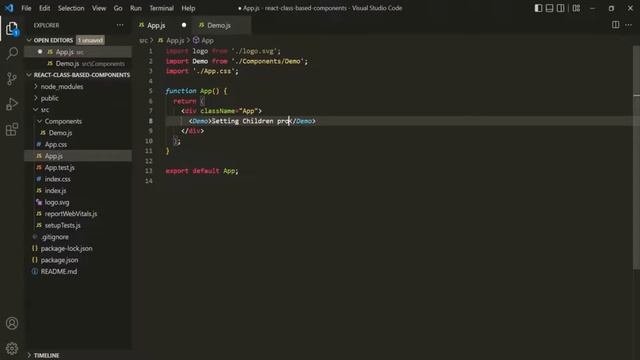The width and height of the screenshot is (640, 360).
Task: Open the Search view in activity bar
Action: pos(12,53)
